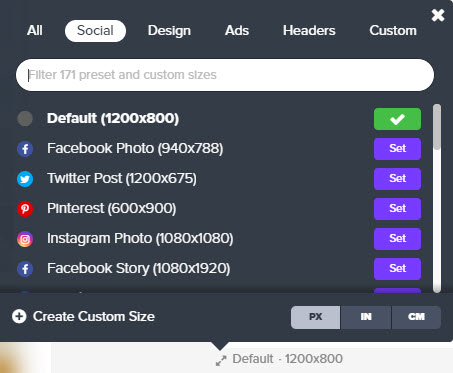This screenshot has height=373, width=453.
Task: Click the Facebook icon beside Facebook Photo
Action: point(25,149)
